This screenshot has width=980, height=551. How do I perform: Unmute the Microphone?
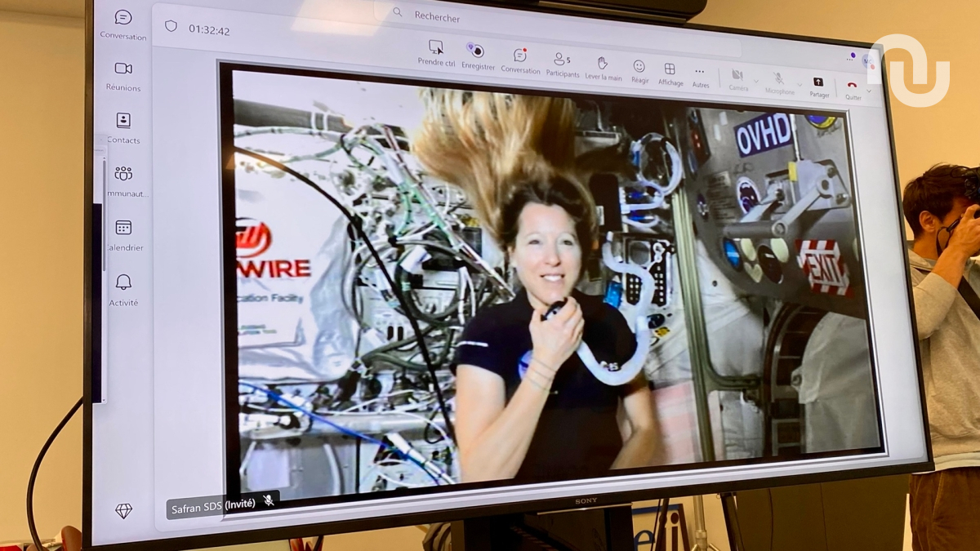point(778,78)
